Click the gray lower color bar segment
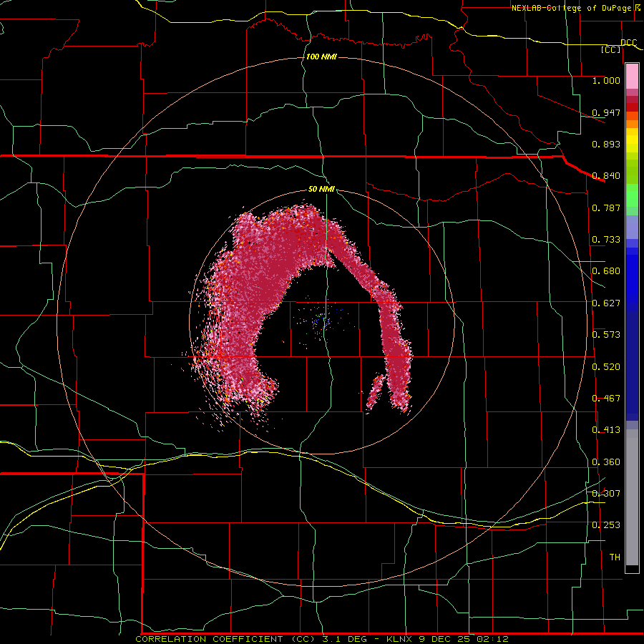This screenshot has width=644, height=644. pos(632,497)
